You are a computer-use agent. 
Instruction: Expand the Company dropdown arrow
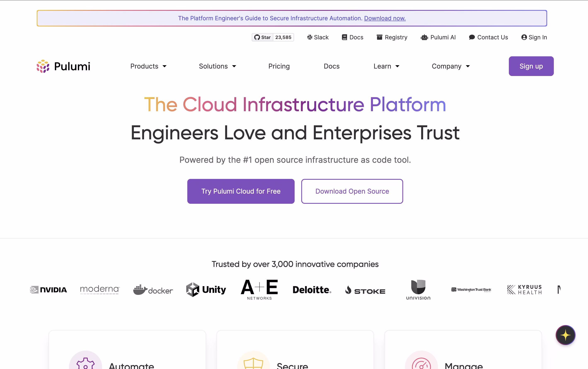(468, 66)
